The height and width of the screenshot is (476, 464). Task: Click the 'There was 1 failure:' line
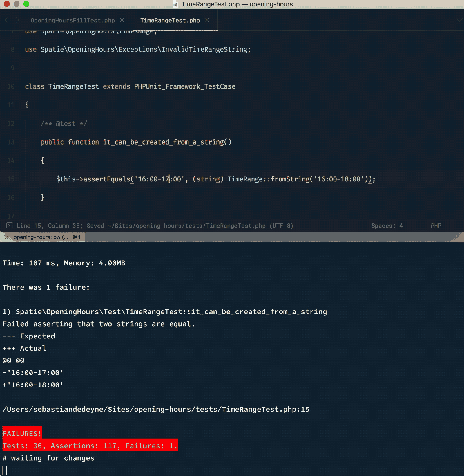click(x=46, y=287)
